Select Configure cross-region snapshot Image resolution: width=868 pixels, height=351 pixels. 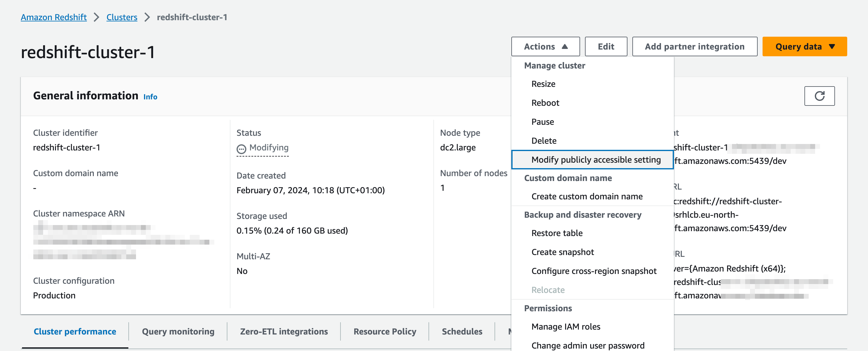592,271
